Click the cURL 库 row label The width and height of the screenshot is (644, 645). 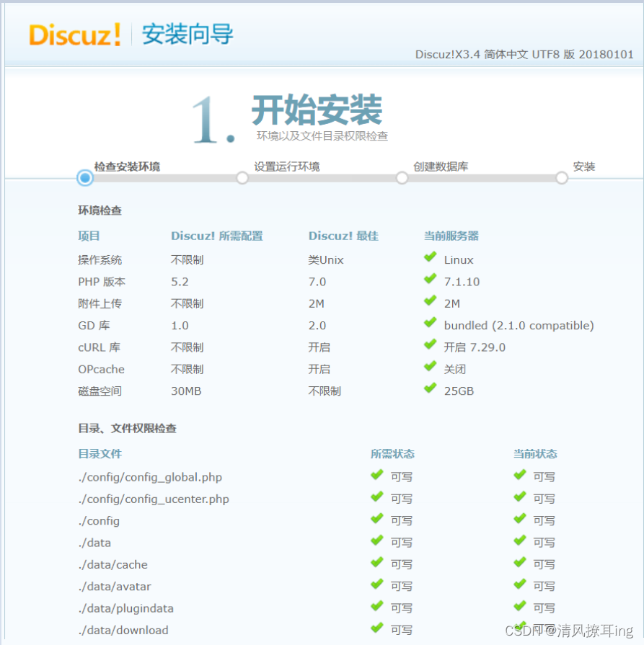pyautogui.click(x=100, y=347)
